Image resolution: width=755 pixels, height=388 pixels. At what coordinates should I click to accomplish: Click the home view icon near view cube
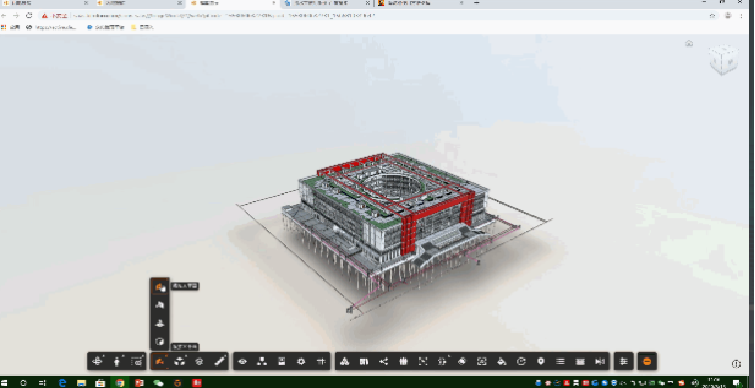689,43
